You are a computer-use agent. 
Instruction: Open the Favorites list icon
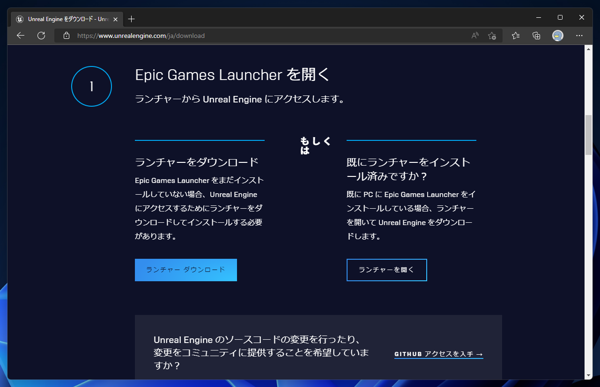pos(516,36)
